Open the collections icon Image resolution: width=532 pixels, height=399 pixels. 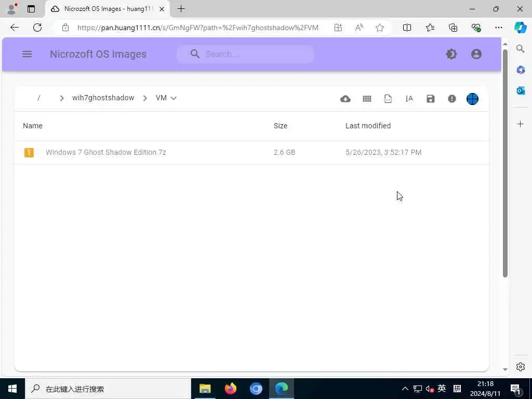click(x=453, y=28)
